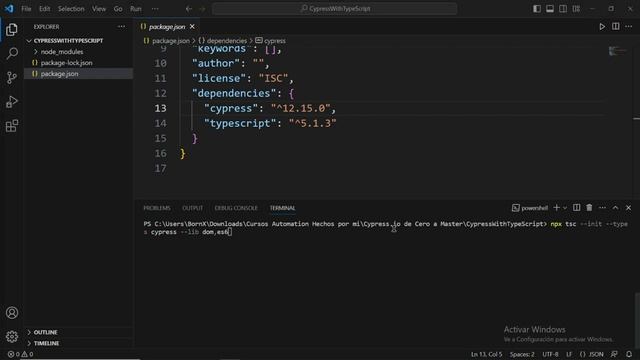Toggle the secondary side bar layout icon

click(x=563, y=9)
